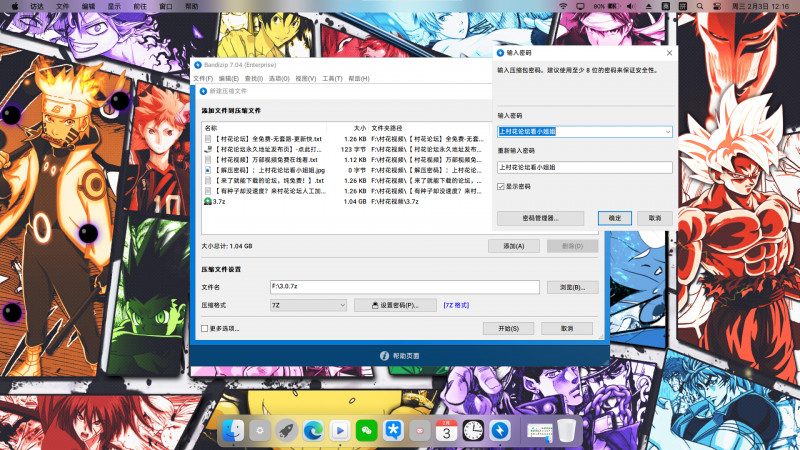Click the 重新输入密码 text field
This screenshot has height=450, width=800.
coord(584,167)
